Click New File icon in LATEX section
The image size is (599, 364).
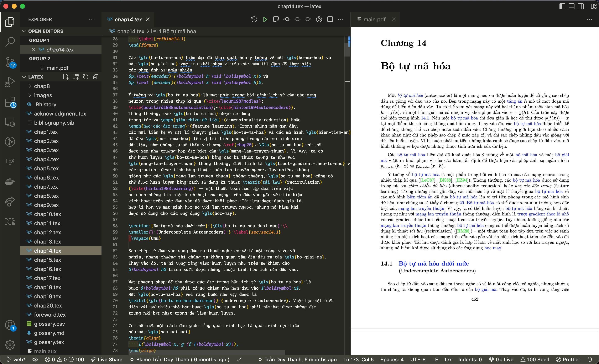pos(66,77)
